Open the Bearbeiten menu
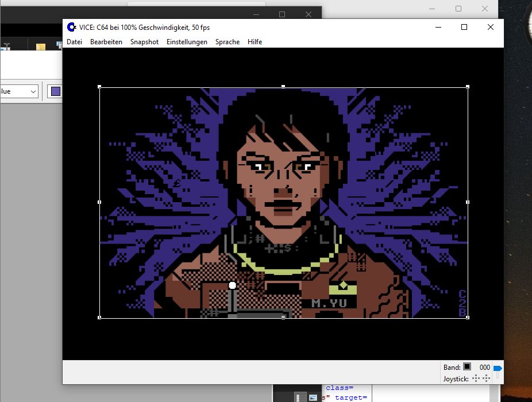The height and width of the screenshot is (402, 532). [x=106, y=42]
